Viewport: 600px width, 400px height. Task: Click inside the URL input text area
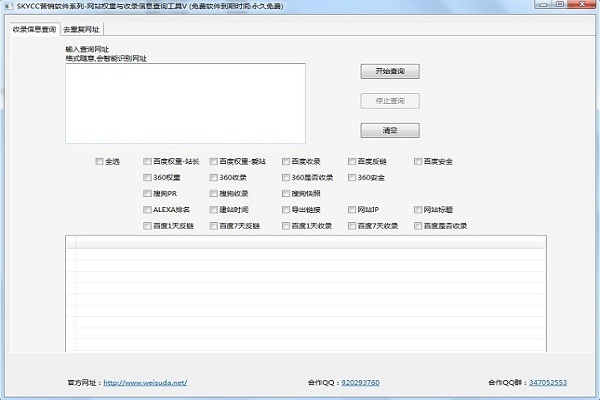[x=185, y=103]
